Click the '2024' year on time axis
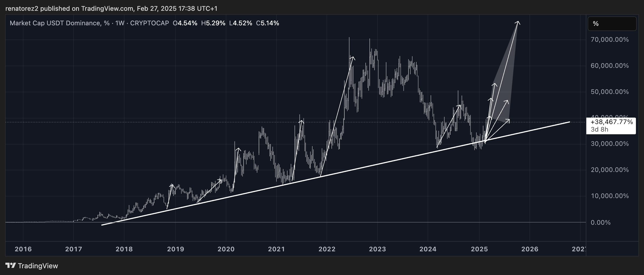Screen dimensions: 644x275 [428, 249]
